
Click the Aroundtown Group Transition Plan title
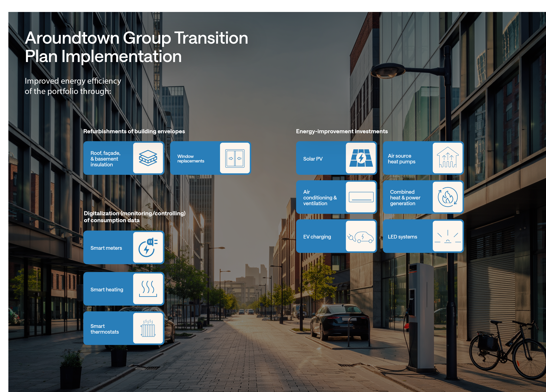pos(136,47)
